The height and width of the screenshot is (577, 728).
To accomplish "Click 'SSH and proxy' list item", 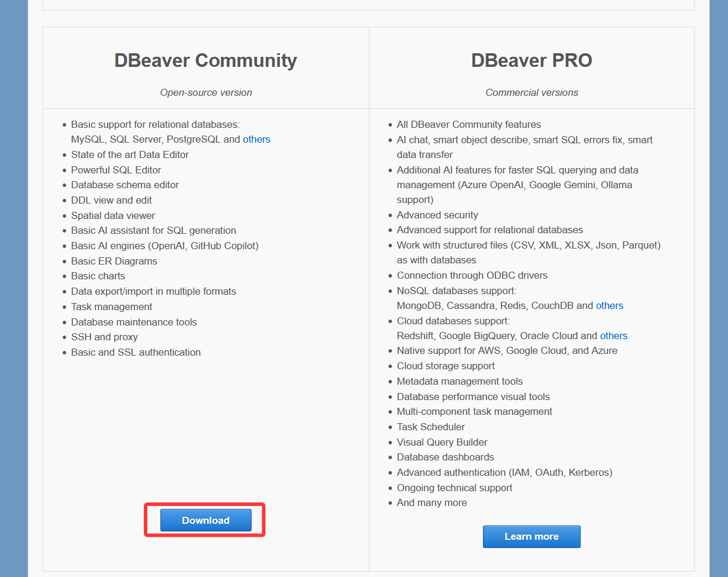I will pos(104,337).
